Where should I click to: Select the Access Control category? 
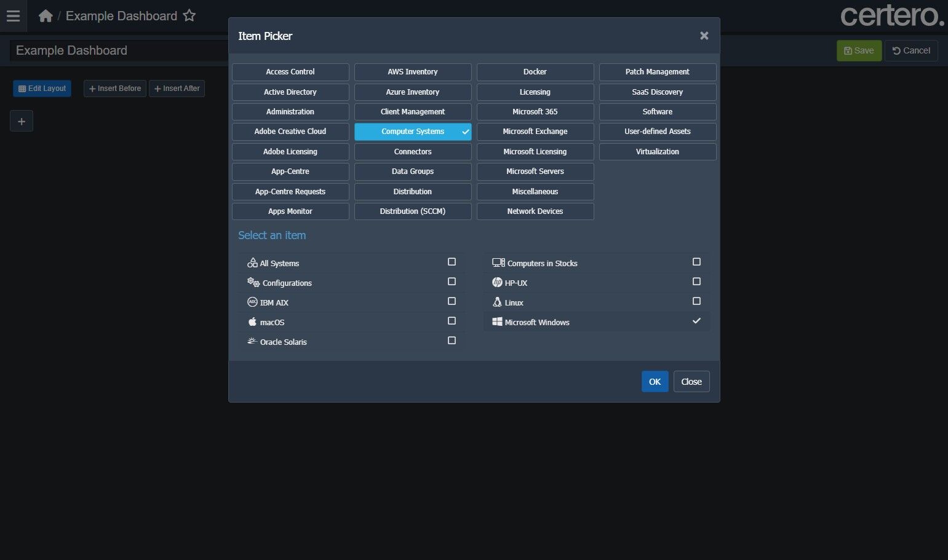click(290, 72)
